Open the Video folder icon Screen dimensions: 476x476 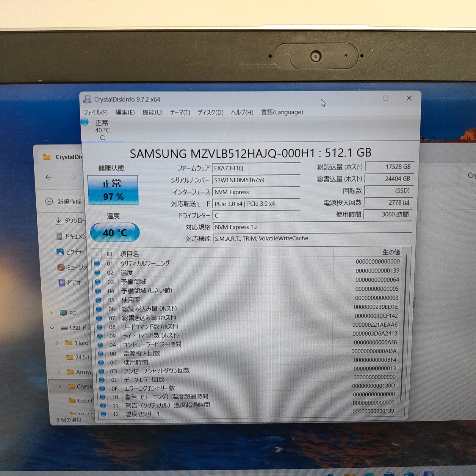[x=62, y=283]
